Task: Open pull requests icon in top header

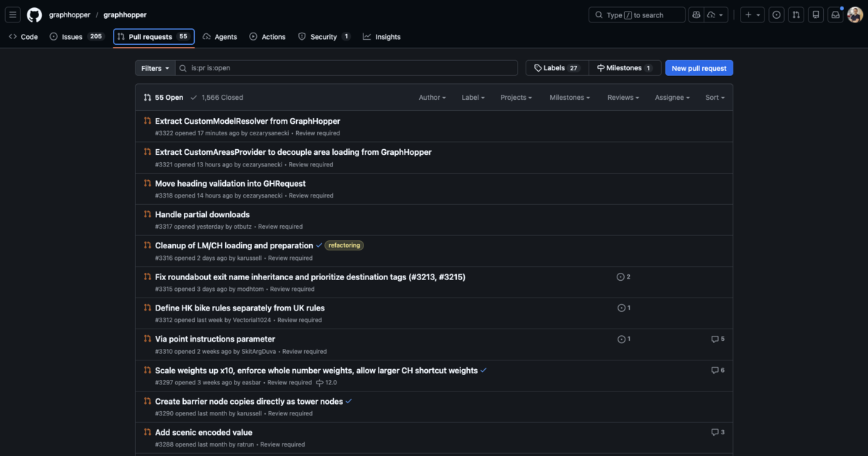Action: click(x=796, y=15)
